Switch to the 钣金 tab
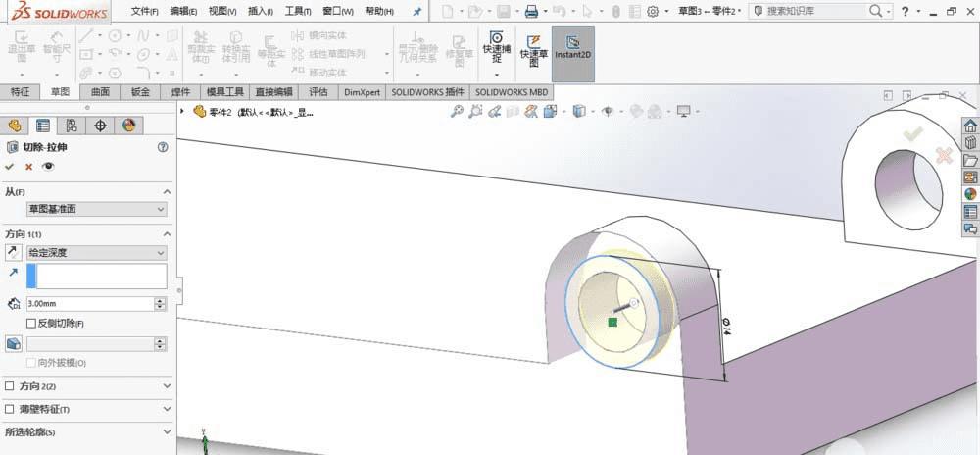This screenshot has height=455, width=980. [x=141, y=92]
